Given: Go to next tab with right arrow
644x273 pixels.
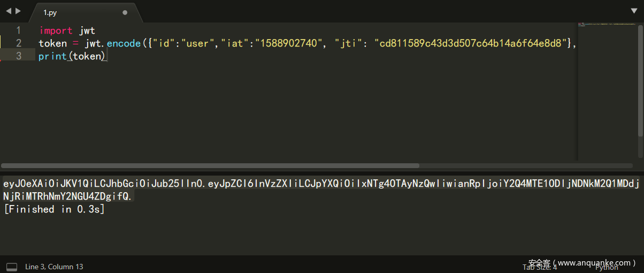Looking at the screenshot, I should pos(18,11).
